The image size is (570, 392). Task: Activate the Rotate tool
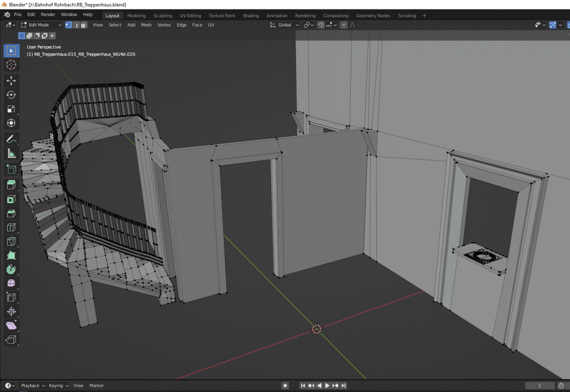click(x=11, y=95)
